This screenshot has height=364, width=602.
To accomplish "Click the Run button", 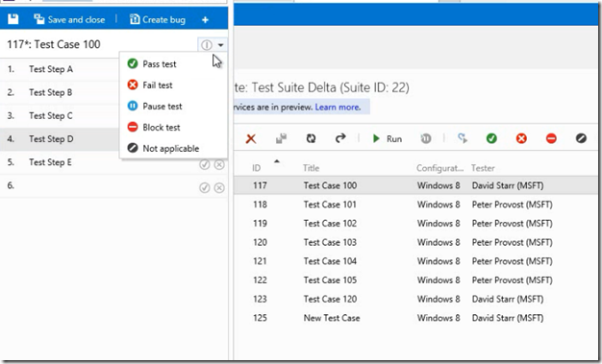I will tap(387, 138).
